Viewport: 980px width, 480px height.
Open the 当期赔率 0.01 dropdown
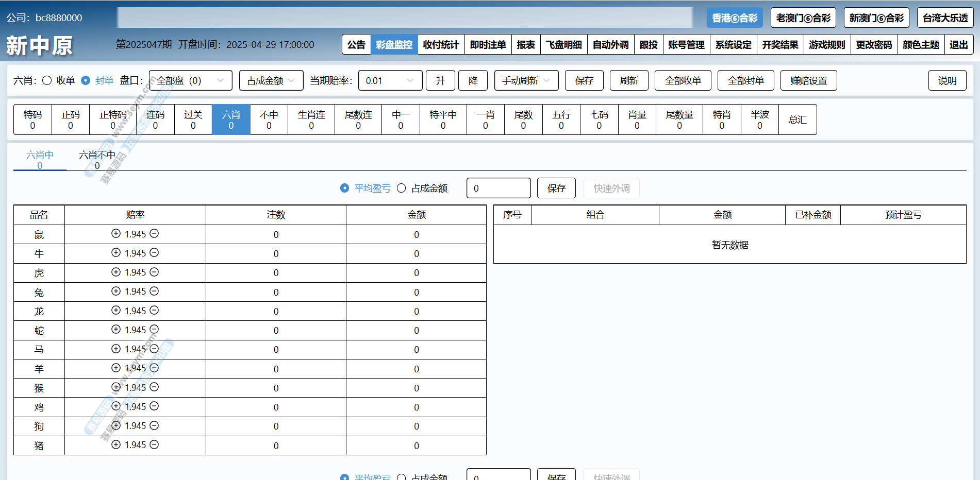point(390,80)
